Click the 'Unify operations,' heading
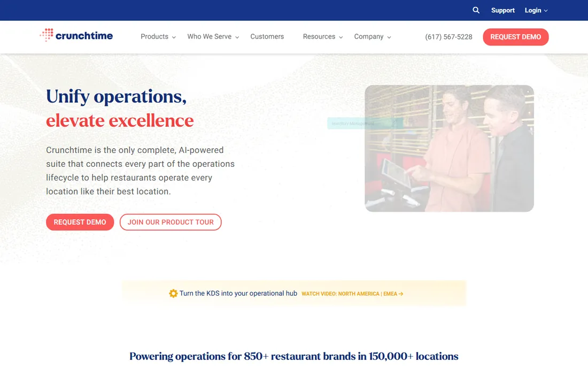The width and height of the screenshot is (588, 368). (x=116, y=96)
